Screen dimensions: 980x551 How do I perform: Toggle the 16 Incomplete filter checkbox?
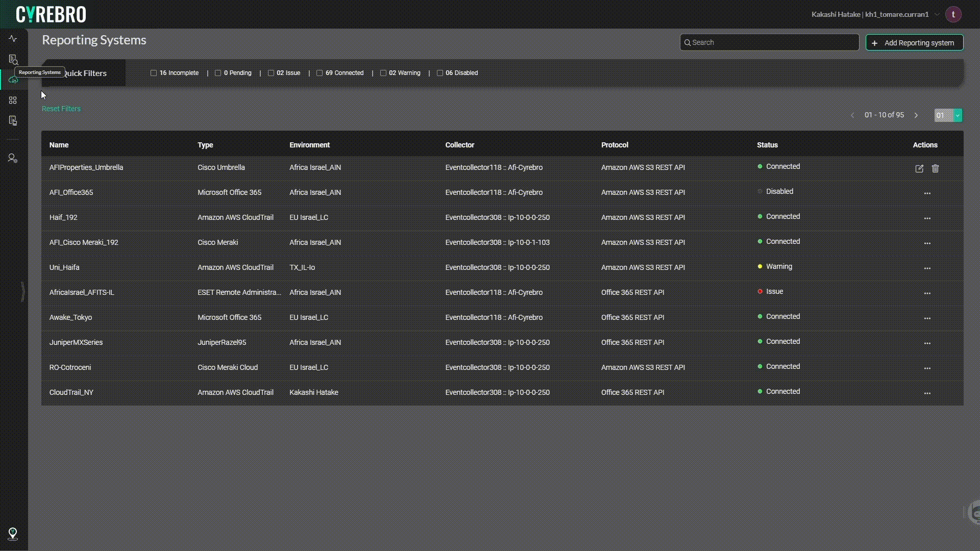[x=154, y=72]
